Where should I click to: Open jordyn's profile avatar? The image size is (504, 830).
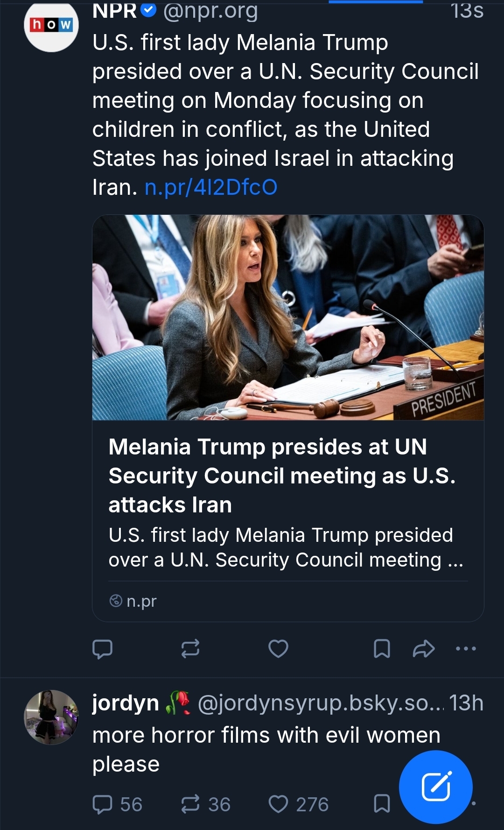click(51, 717)
